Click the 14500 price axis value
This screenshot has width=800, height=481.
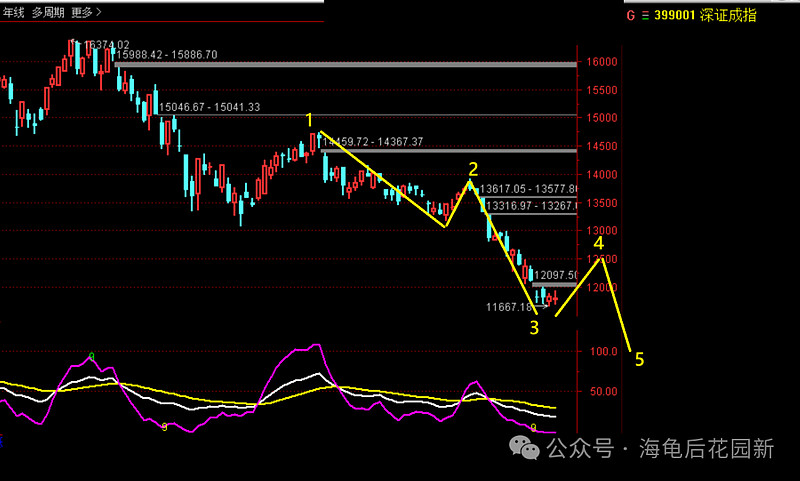click(x=602, y=146)
